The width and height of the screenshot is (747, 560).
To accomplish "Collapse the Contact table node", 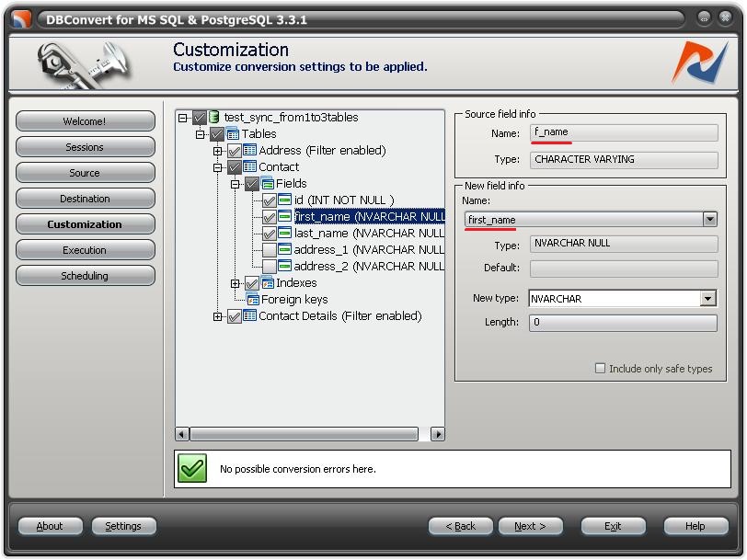I will [x=217, y=167].
